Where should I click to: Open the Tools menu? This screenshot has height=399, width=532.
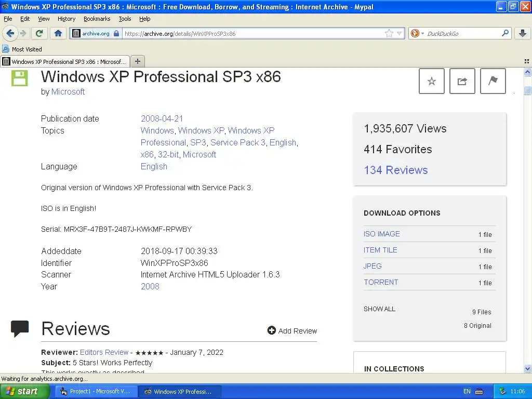pyautogui.click(x=125, y=19)
